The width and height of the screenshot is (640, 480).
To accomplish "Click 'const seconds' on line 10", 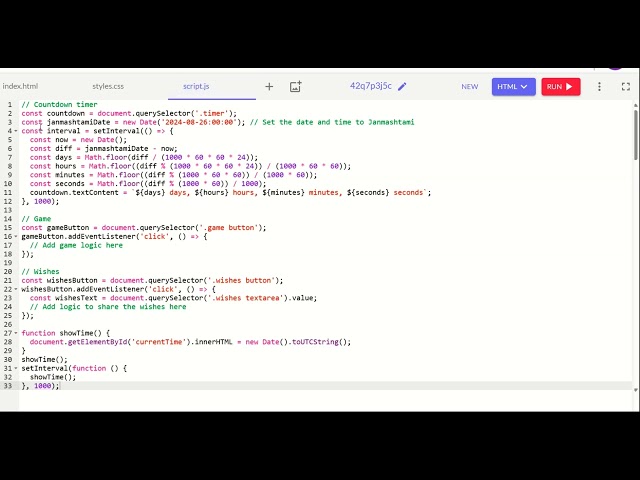I will coord(57,184).
